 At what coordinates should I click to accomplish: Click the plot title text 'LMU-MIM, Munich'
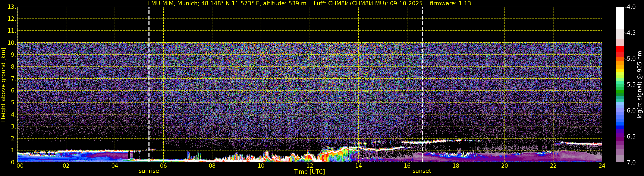point(173,3)
